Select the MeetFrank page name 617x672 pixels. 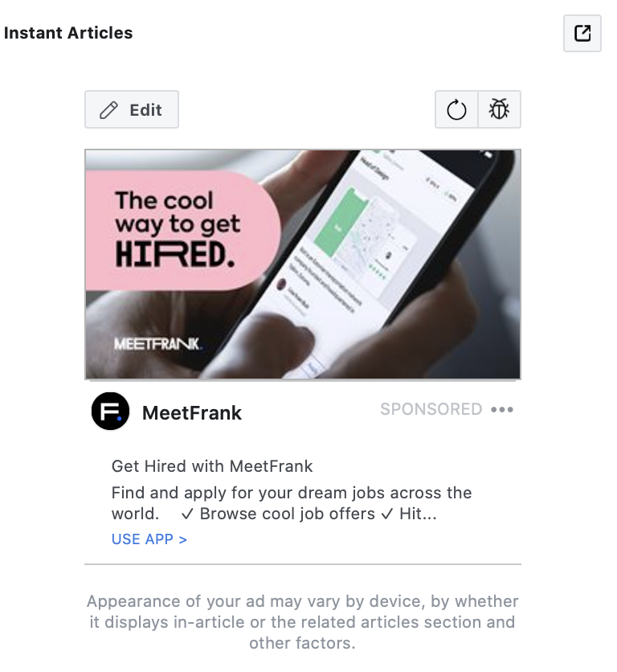[x=191, y=412]
